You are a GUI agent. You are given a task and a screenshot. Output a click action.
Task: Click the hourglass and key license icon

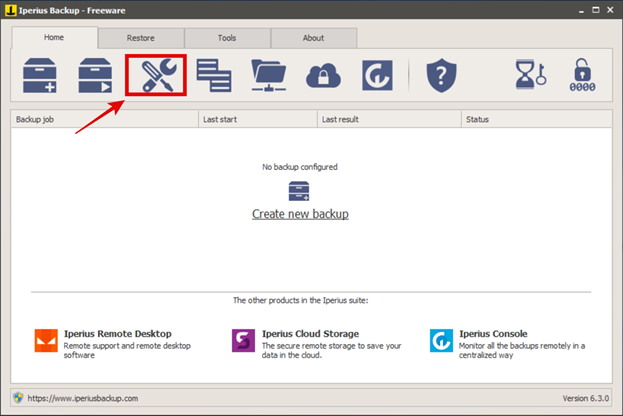tap(530, 75)
